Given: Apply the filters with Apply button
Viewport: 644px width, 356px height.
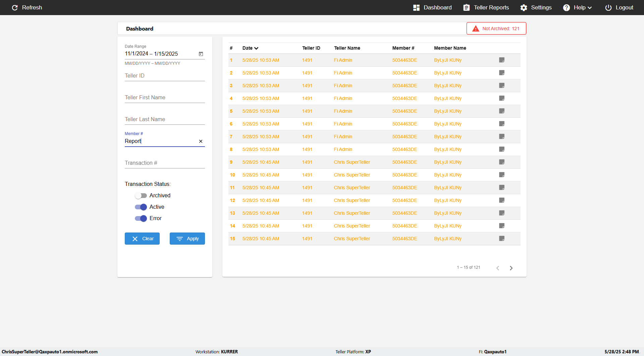Looking at the screenshot, I should coord(187,239).
